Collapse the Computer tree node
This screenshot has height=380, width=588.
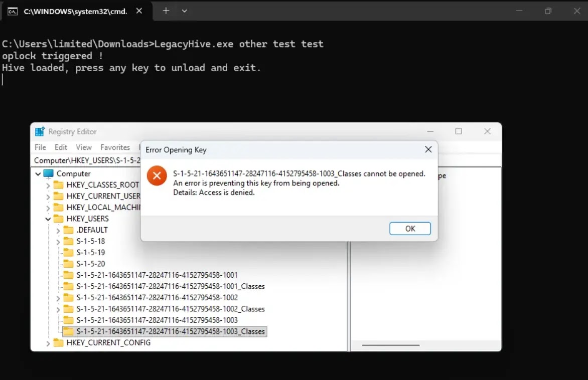(38, 174)
